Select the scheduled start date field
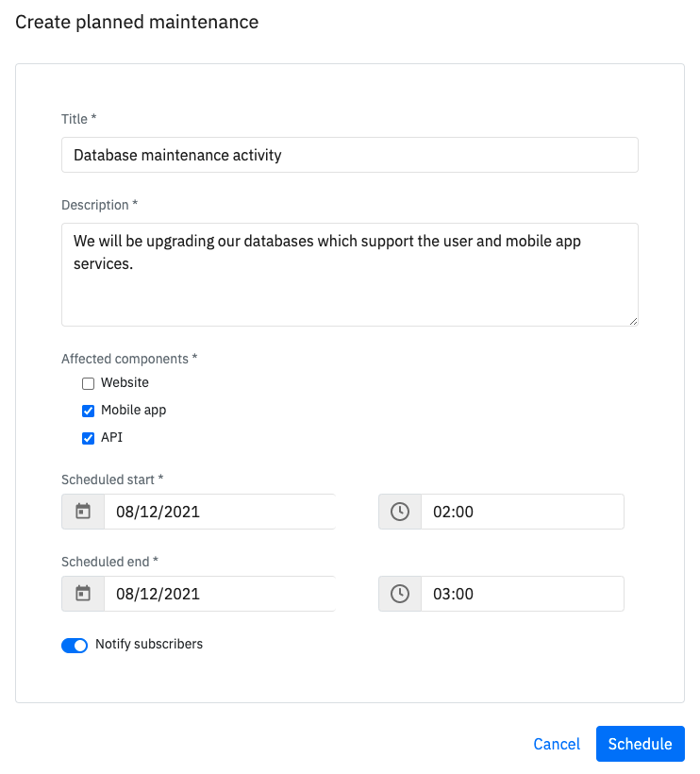The height and width of the screenshot is (774, 700). [x=220, y=512]
